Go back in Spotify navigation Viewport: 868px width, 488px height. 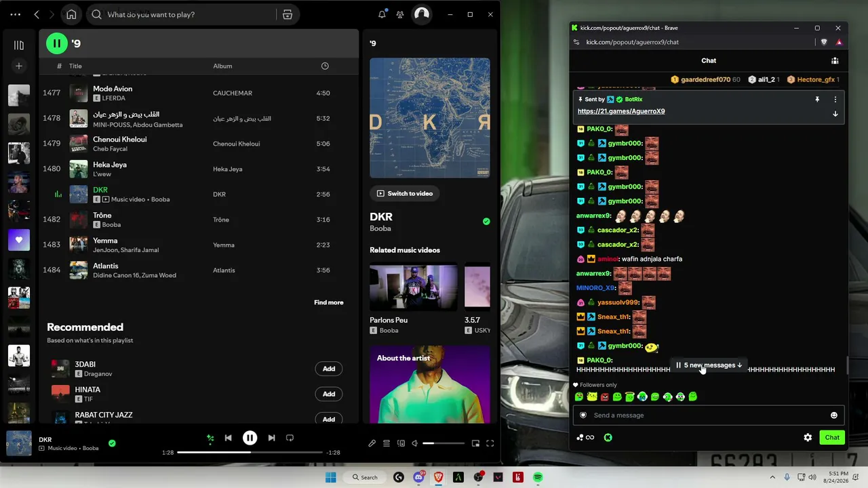click(37, 14)
